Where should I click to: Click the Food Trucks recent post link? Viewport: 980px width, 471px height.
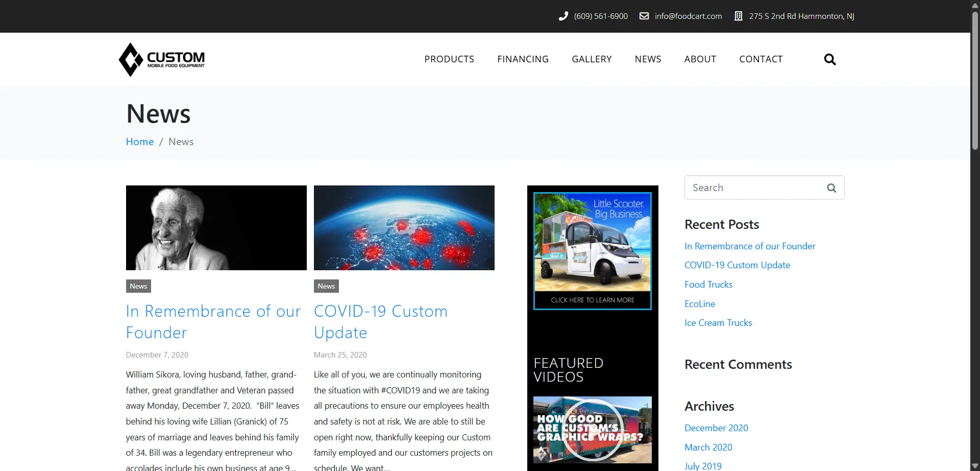coord(708,285)
